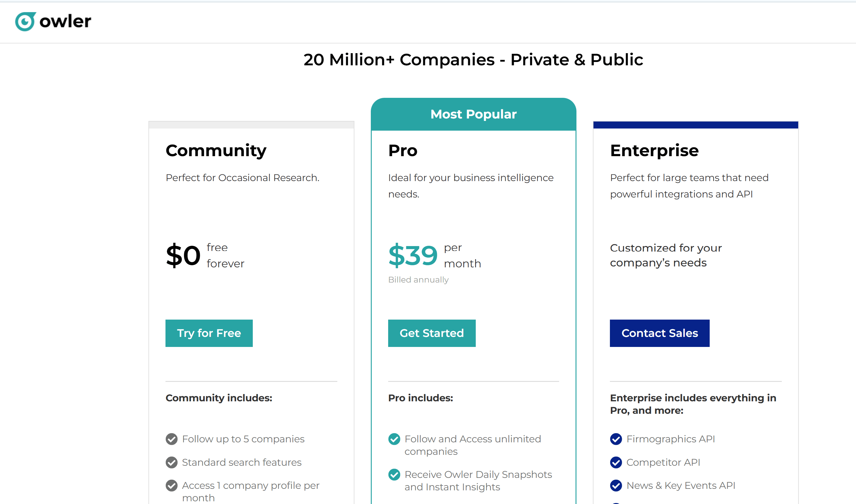The image size is (856, 504).
Task: Click the checkmark beside Standard search features
Action: pyautogui.click(x=172, y=462)
